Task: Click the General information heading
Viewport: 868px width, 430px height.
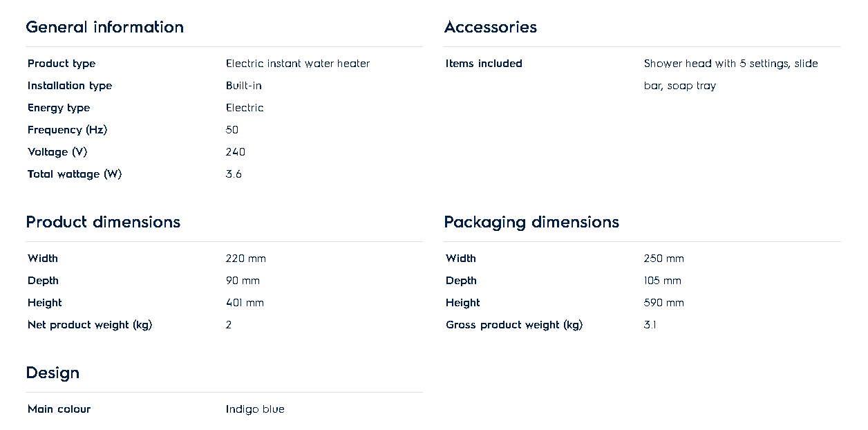Action: click(x=104, y=27)
